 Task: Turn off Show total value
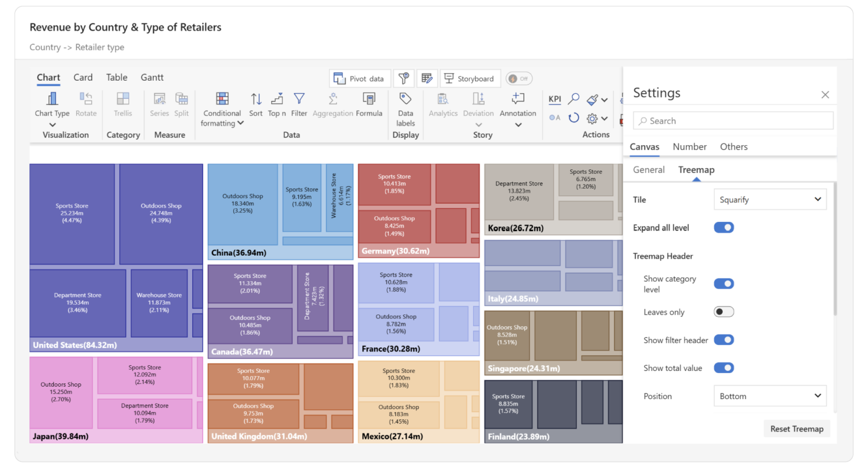click(x=724, y=368)
